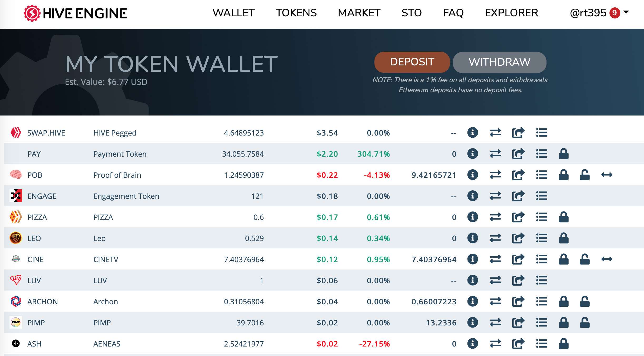Open the WALLET nav item

(x=234, y=13)
